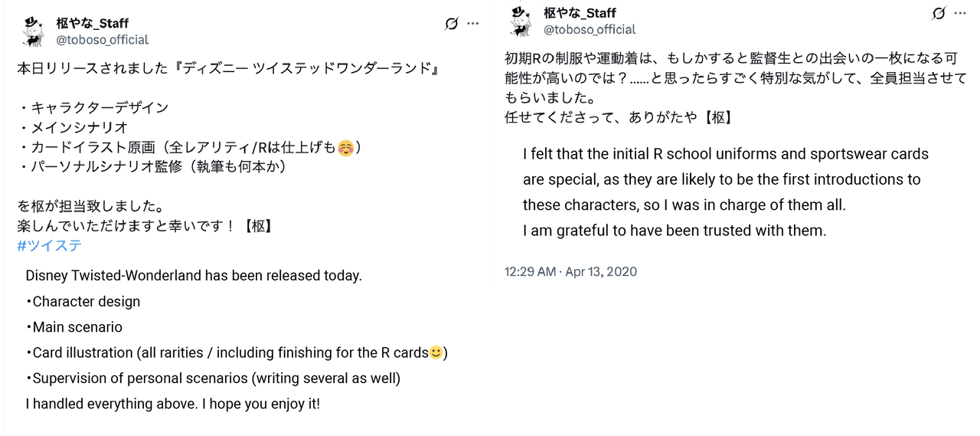Click the blushing emoji in the Japanese card illustration line
980x436 pixels.
pyautogui.click(x=346, y=149)
